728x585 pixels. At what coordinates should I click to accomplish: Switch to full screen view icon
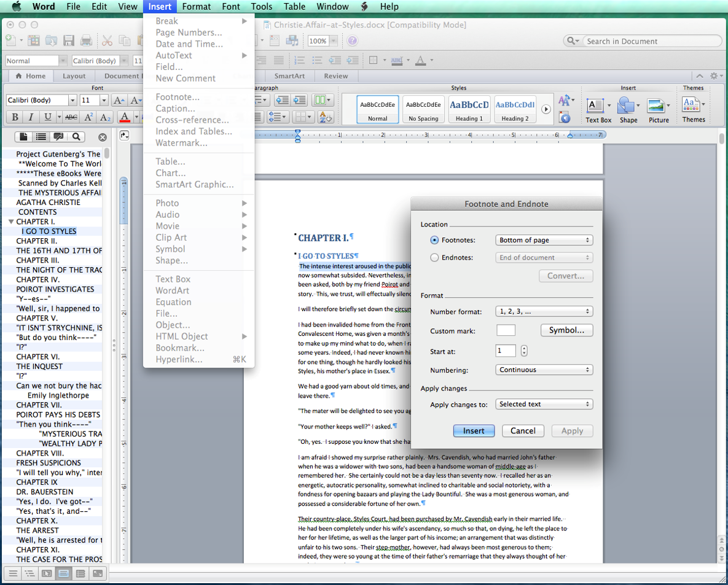pos(98,573)
